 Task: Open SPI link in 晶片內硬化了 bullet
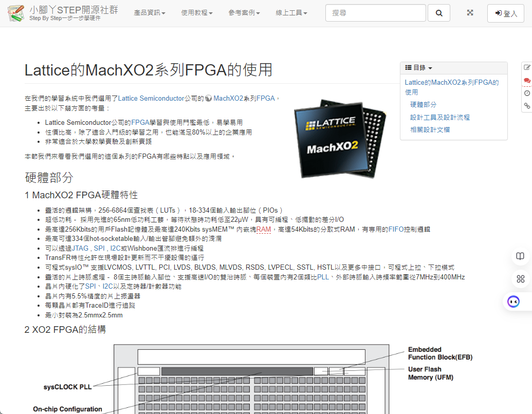click(90, 287)
